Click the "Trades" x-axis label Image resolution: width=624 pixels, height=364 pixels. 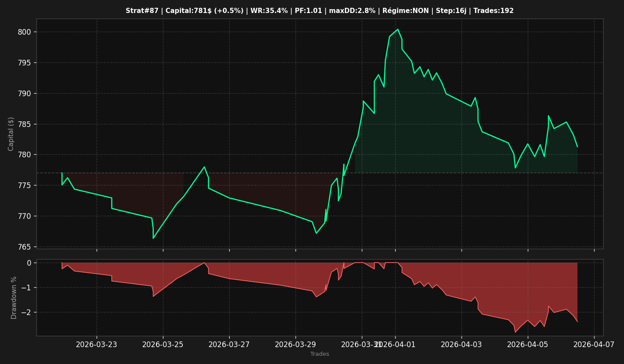coord(320,354)
